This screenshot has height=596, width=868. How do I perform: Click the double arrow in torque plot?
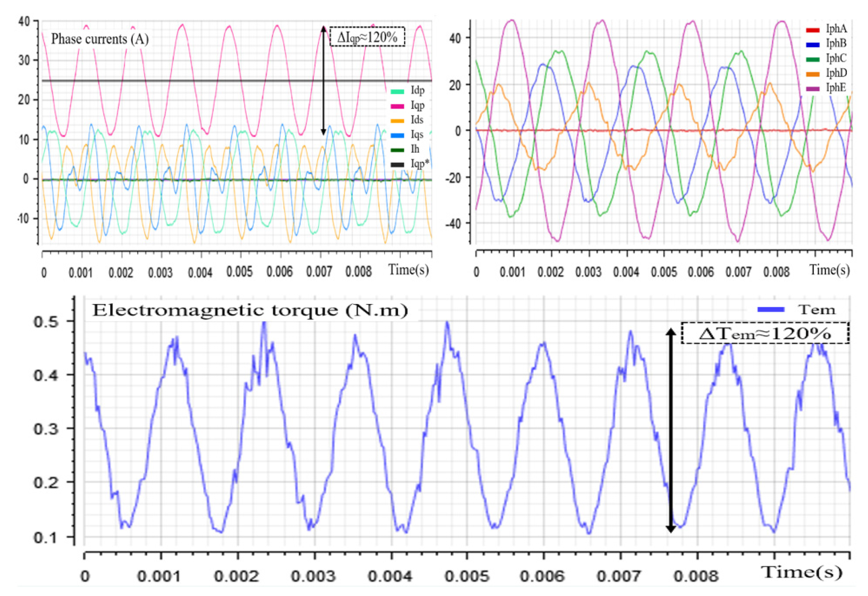coord(671,430)
